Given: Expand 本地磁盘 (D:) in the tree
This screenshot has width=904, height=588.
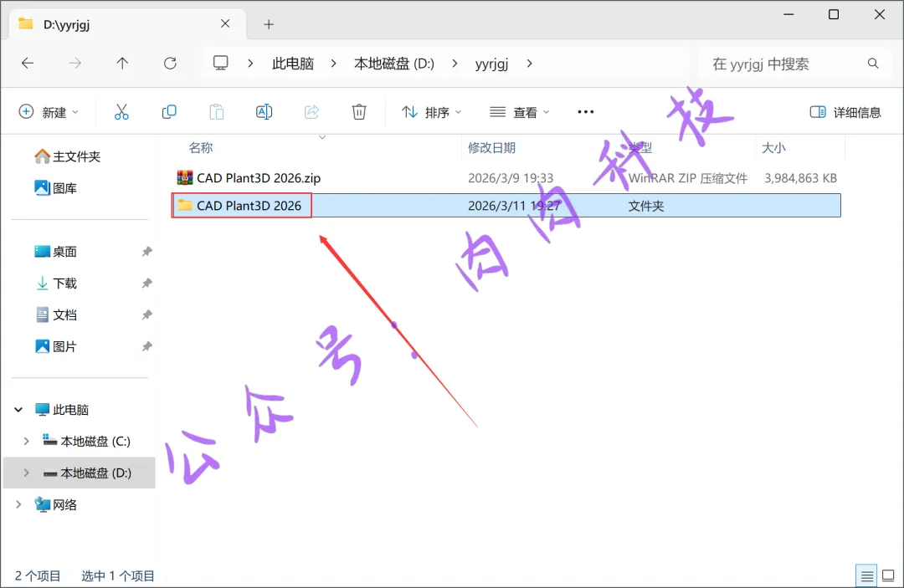Looking at the screenshot, I should (x=27, y=473).
